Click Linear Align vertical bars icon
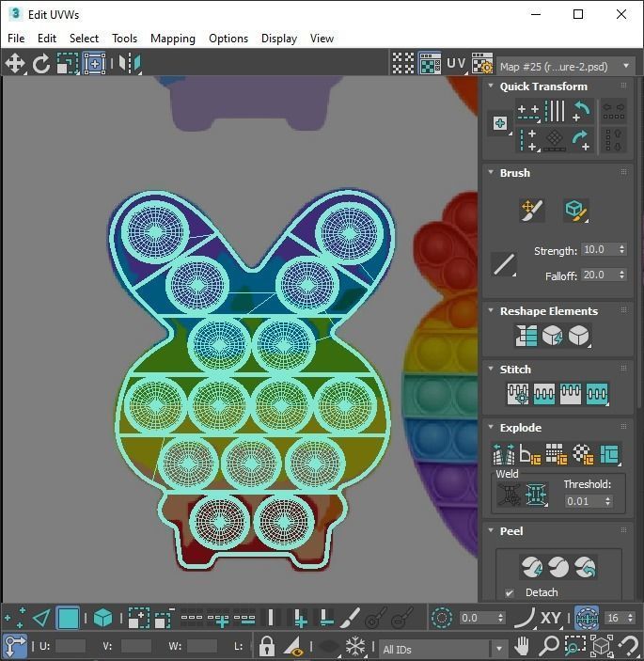 pyautogui.click(x=555, y=111)
